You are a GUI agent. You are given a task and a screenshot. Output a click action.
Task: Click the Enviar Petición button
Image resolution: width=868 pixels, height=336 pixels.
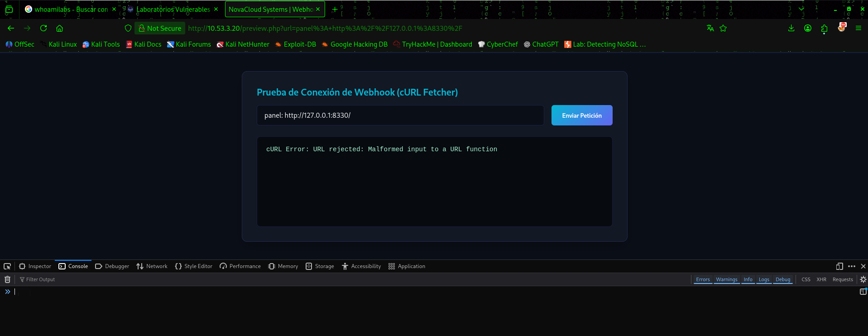(582, 115)
